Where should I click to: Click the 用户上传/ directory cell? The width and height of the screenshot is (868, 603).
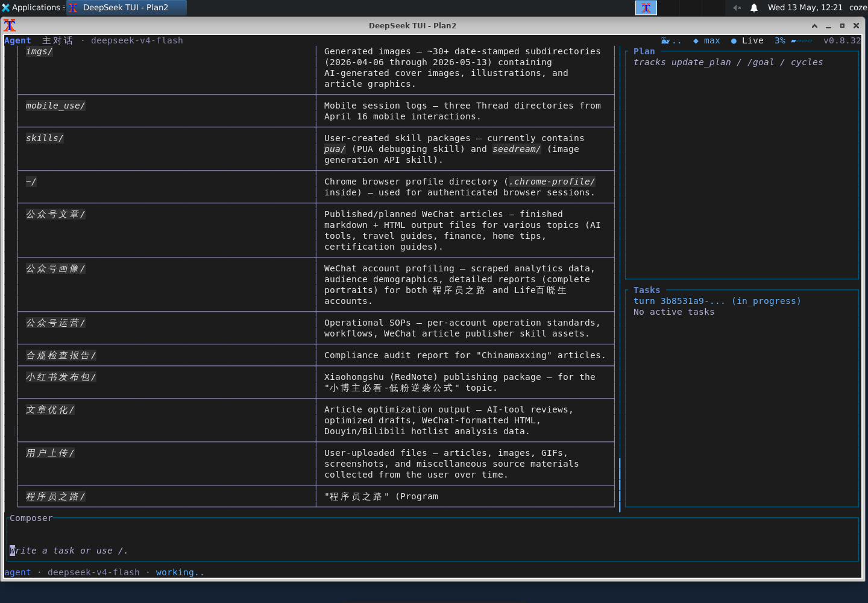[x=167, y=464]
